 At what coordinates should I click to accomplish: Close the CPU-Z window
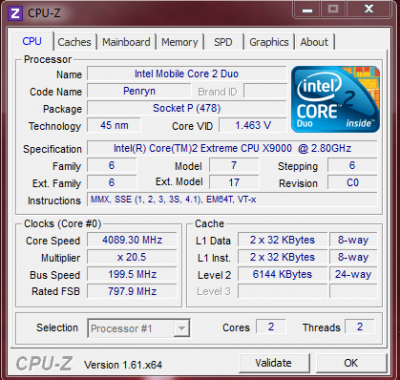click(x=369, y=9)
